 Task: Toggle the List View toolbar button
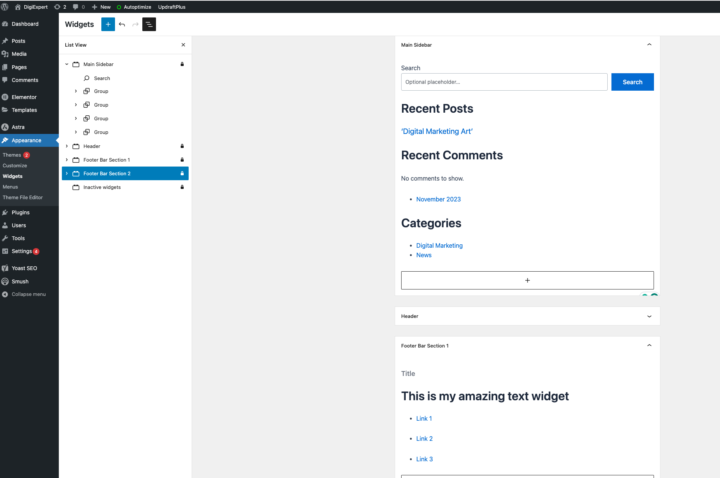[149, 23]
